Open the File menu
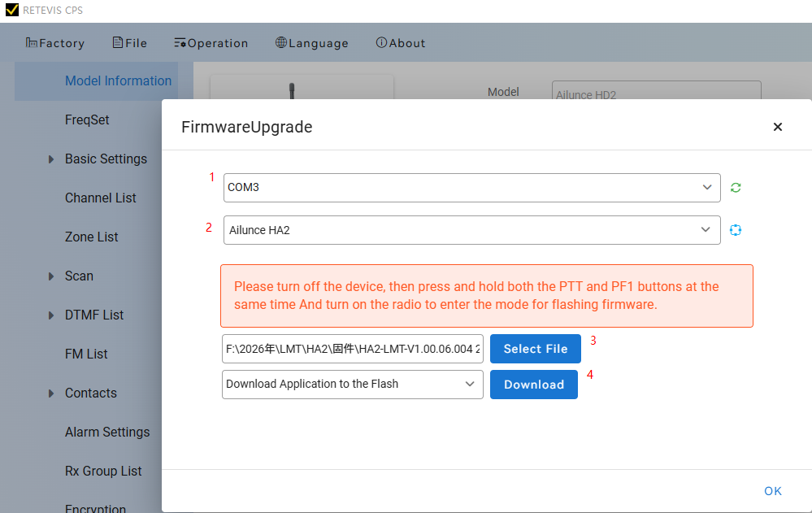 pyautogui.click(x=130, y=43)
